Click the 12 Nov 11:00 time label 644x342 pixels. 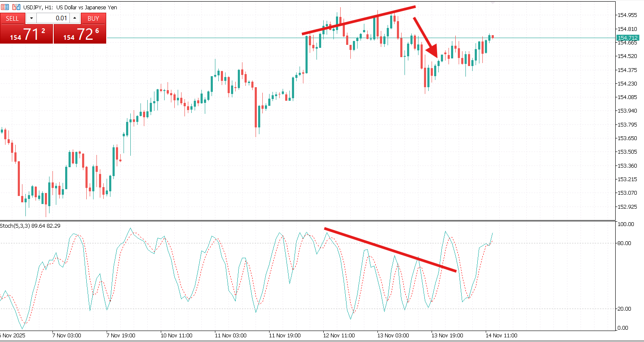339,335
